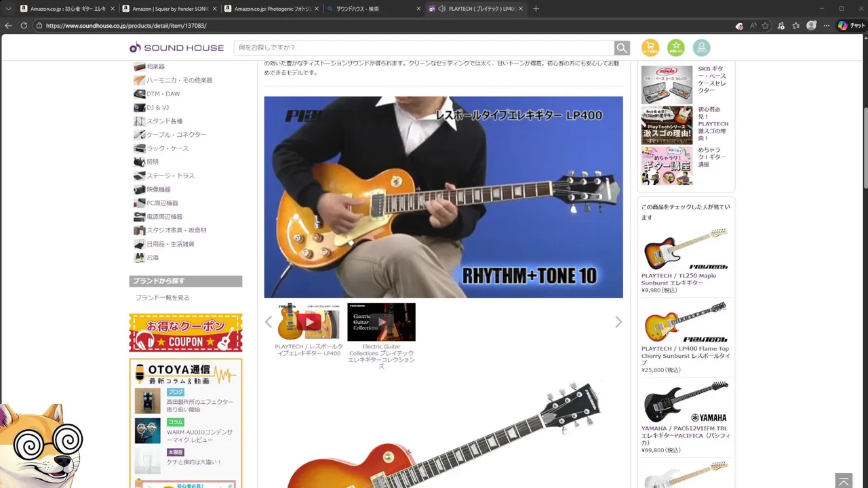Viewport: 868px width, 488px height.
Task: Click the 映像機器 camera icon
Action: click(139, 189)
